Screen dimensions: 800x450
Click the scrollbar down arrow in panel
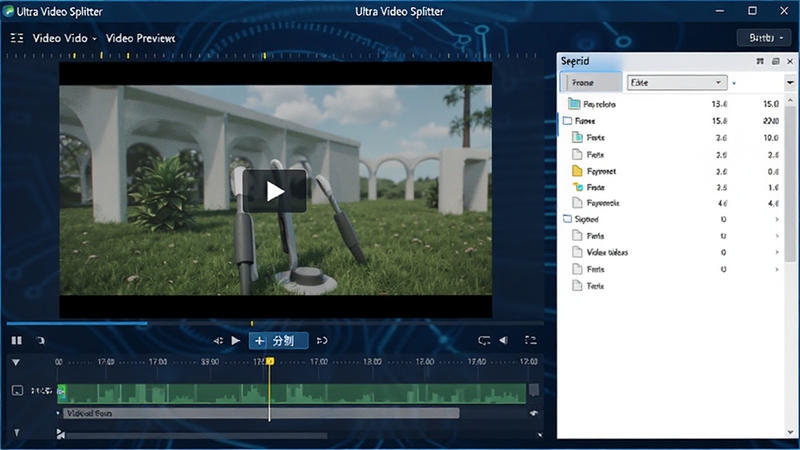(x=790, y=432)
